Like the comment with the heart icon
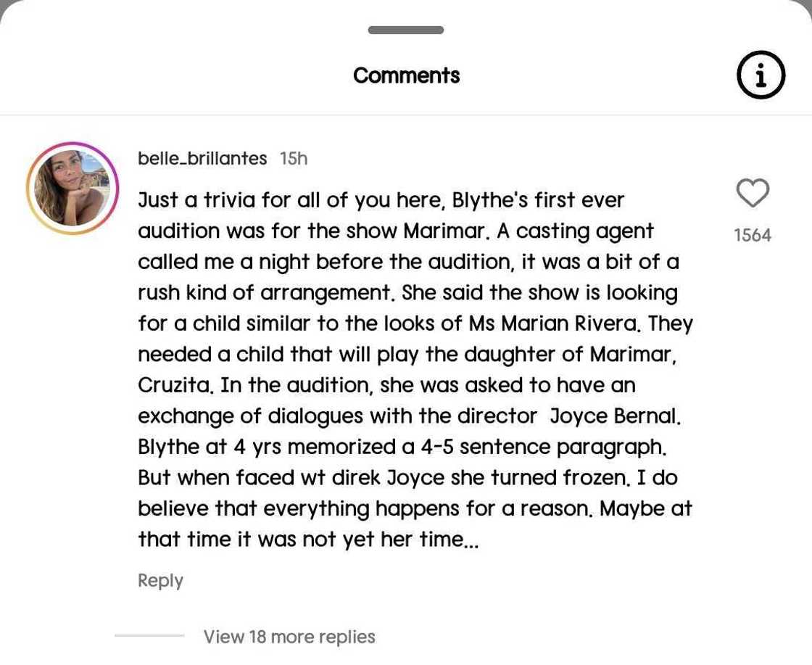This screenshot has width=812, height=665. pos(753,193)
